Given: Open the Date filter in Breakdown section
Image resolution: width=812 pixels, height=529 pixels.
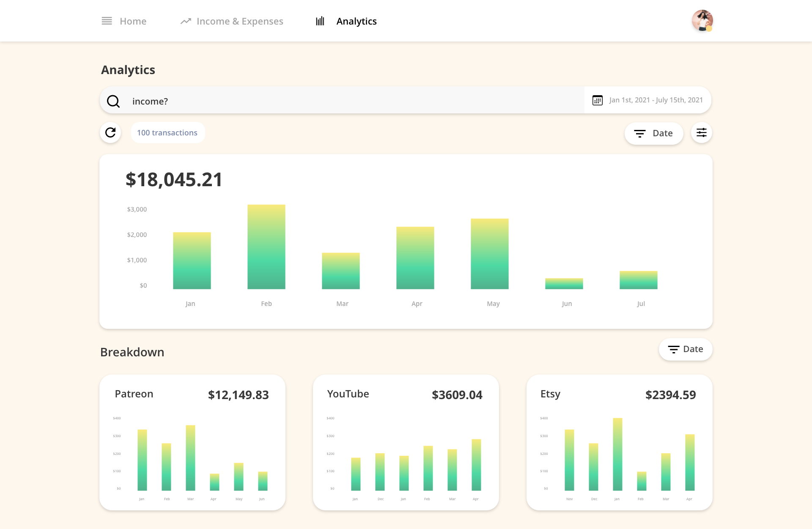Looking at the screenshot, I should point(685,349).
